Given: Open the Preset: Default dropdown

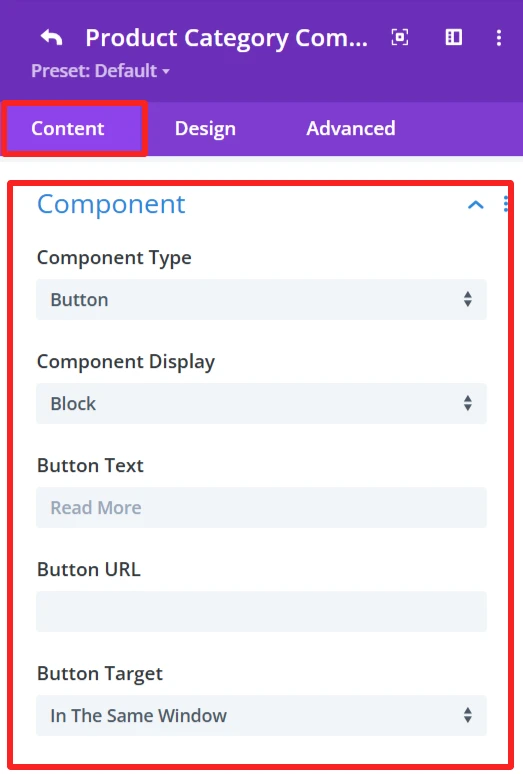Looking at the screenshot, I should pyautogui.click(x=100, y=71).
